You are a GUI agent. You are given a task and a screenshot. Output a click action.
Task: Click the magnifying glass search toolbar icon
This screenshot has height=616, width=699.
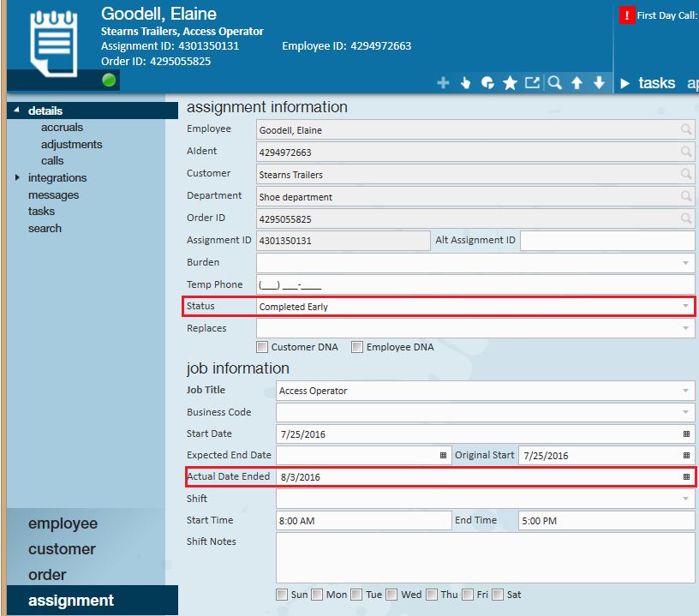pyautogui.click(x=554, y=82)
